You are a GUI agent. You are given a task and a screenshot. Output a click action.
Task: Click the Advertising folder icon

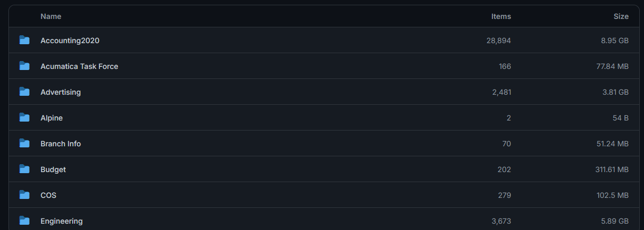coord(24,92)
